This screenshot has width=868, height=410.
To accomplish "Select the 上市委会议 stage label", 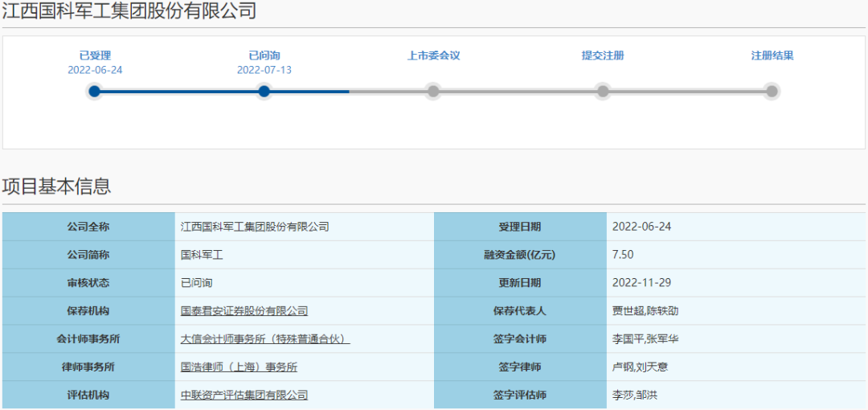I will [434, 56].
